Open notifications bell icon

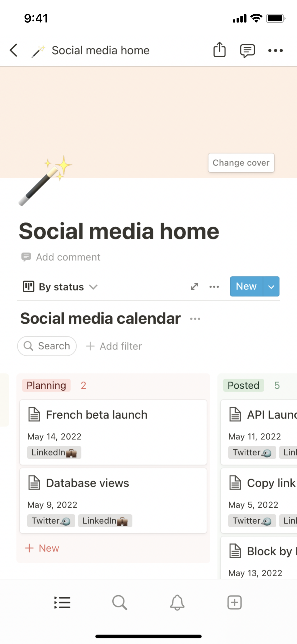click(x=177, y=602)
